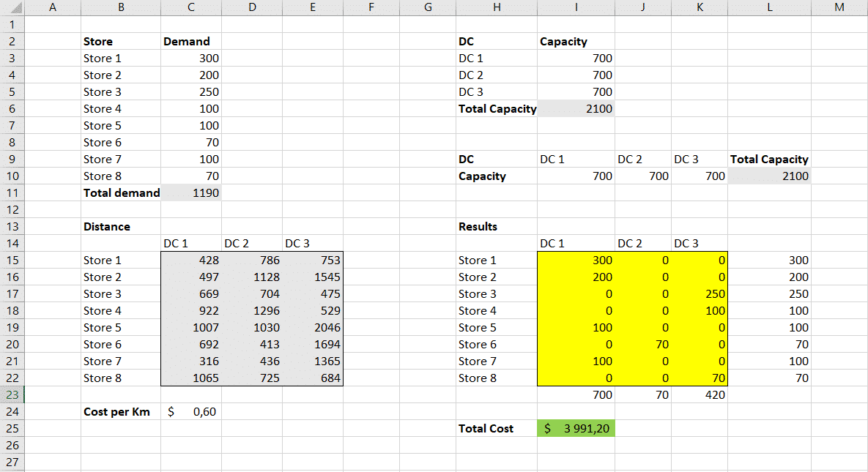868x472 pixels.
Task: Click the green Total Cost value cell
Action: (x=576, y=429)
